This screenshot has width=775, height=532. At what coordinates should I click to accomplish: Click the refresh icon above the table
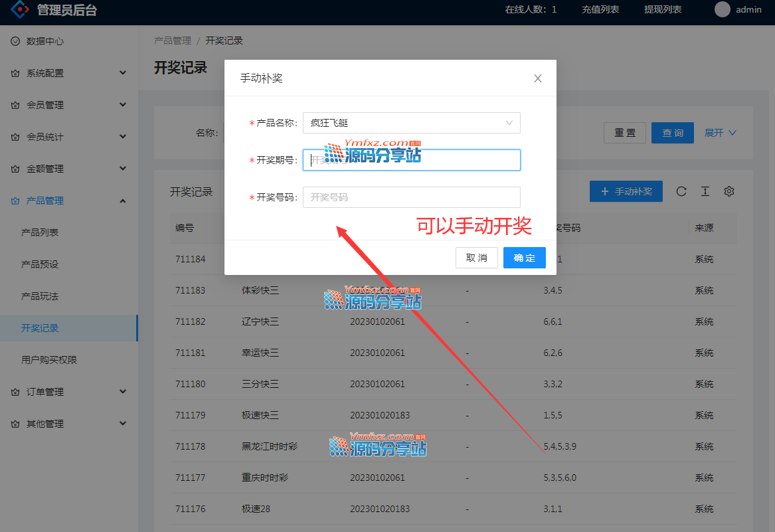pos(681,191)
